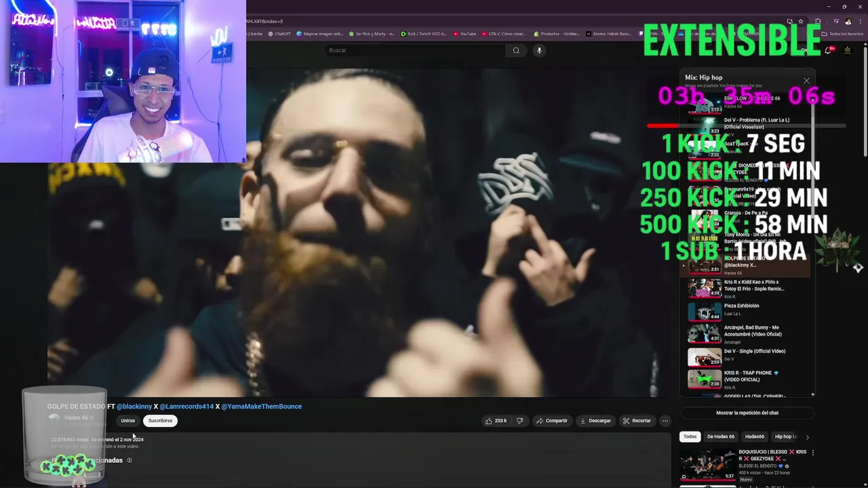The height and width of the screenshot is (488, 868).
Task: Click the video player to pause
Action: pos(359,232)
